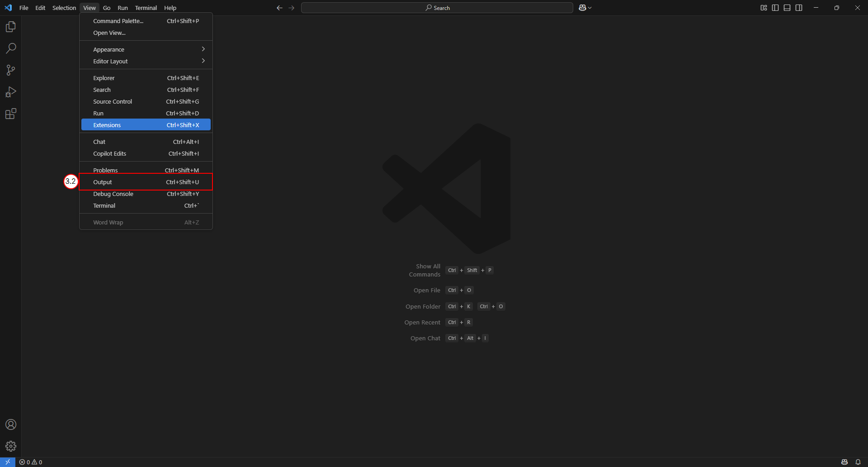
Task: Expand the Editor Layout submenu
Action: [x=146, y=61]
